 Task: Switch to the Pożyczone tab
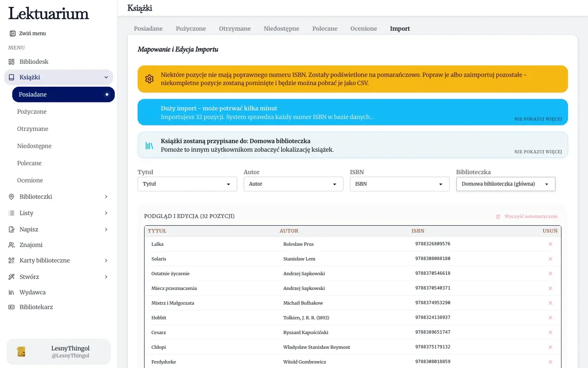coord(191,28)
